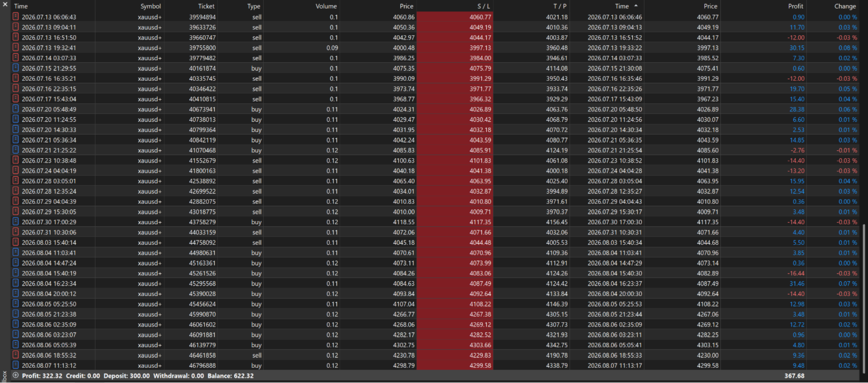This screenshot has width=868, height=383.
Task: Click the sell icon for ticket 41552679
Action: 16,160
